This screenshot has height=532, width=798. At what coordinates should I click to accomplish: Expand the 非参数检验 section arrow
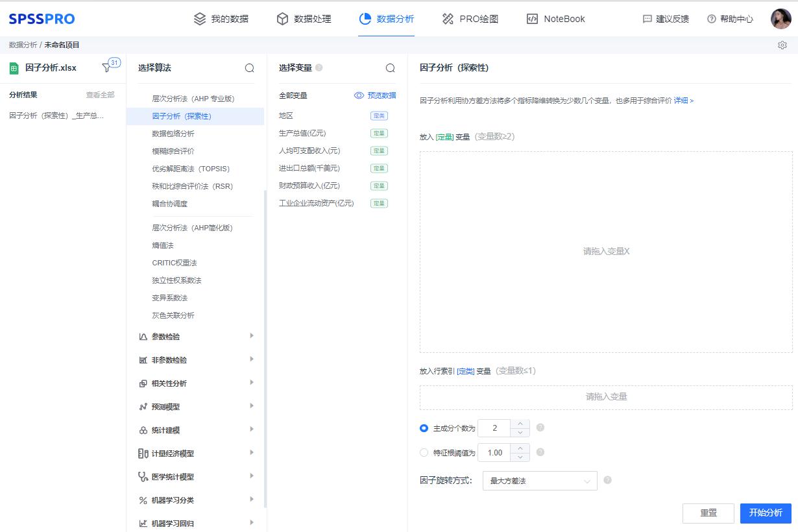(252, 359)
